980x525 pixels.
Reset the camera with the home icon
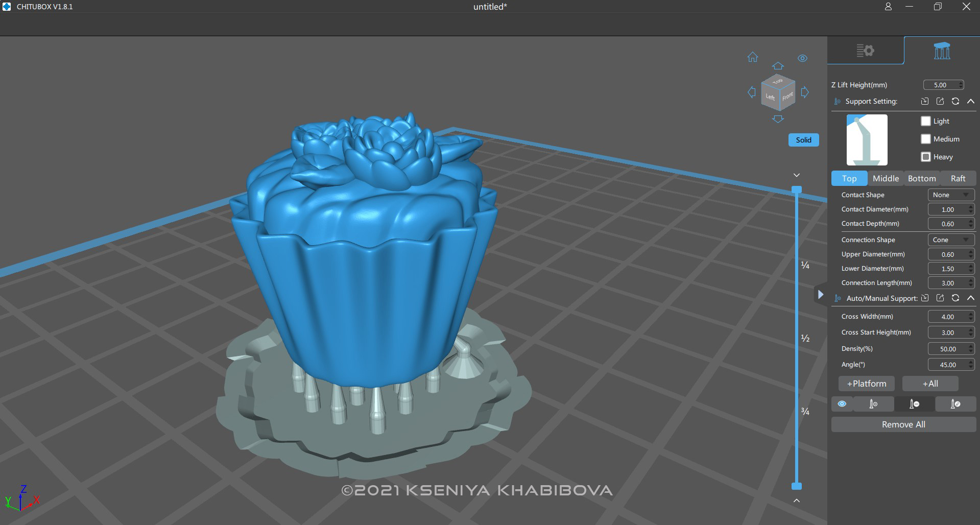[x=753, y=57]
